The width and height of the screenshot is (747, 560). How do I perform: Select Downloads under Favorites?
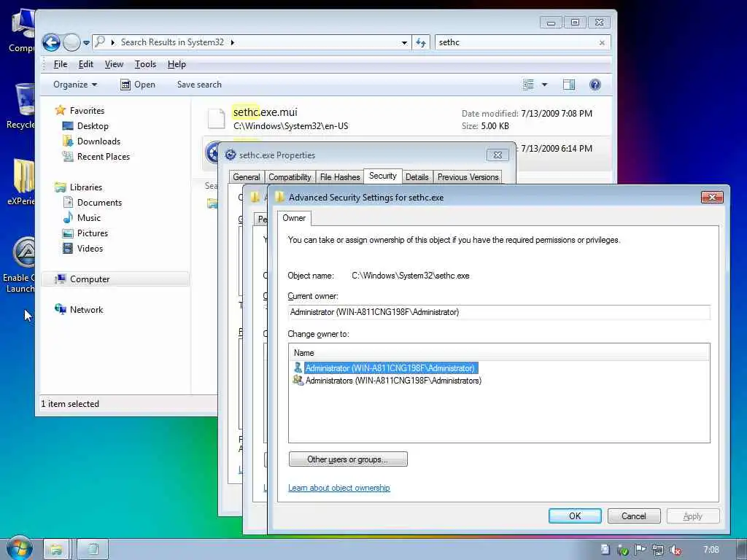point(98,141)
